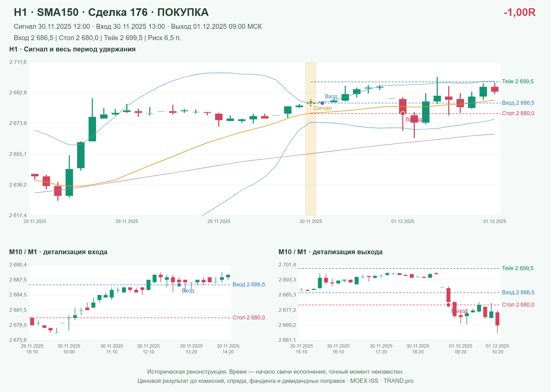
Task: Click 'Тейк 2 699,5' label on H1 chart
Action: (518, 81)
